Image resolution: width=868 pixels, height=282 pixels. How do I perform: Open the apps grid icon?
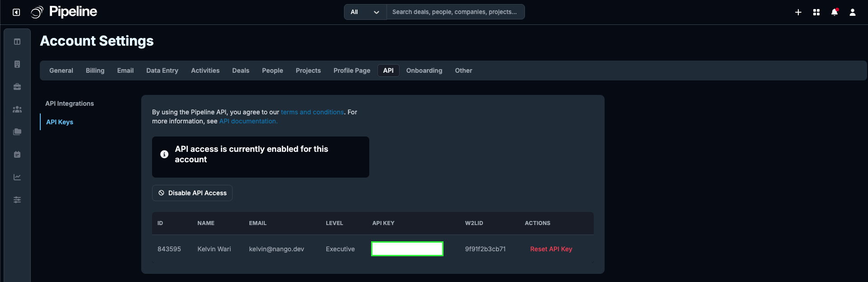click(x=816, y=12)
